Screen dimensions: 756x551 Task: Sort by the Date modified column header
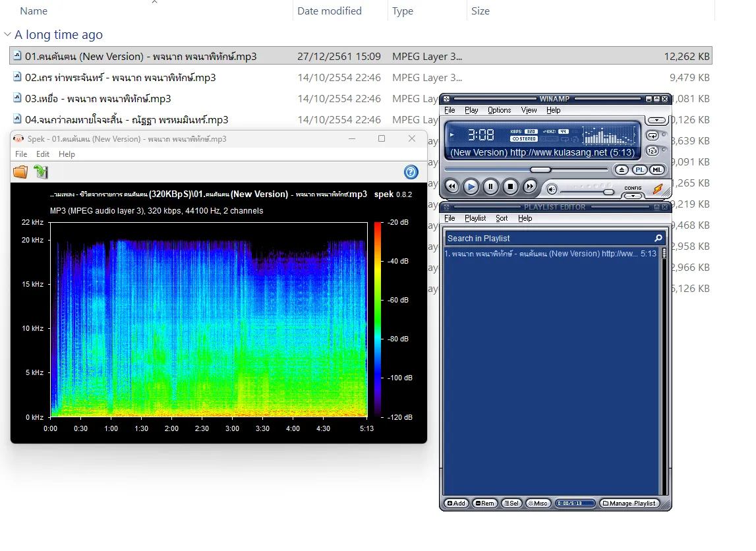pyautogui.click(x=330, y=11)
